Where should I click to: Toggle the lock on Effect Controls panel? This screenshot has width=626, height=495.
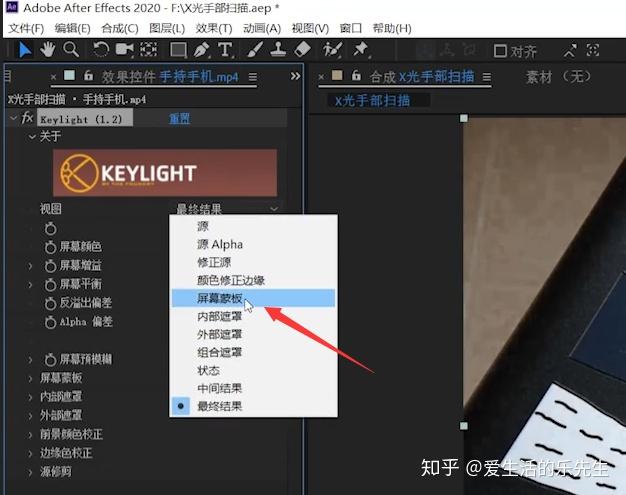[88, 75]
